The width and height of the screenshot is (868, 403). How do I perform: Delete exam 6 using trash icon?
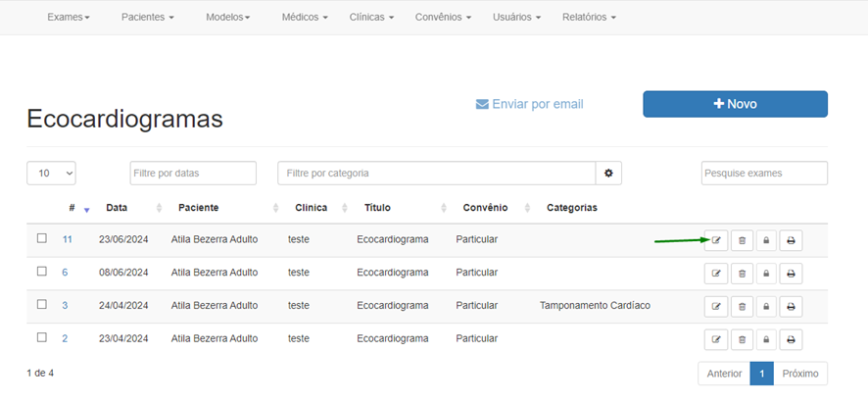tap(742, 274)
